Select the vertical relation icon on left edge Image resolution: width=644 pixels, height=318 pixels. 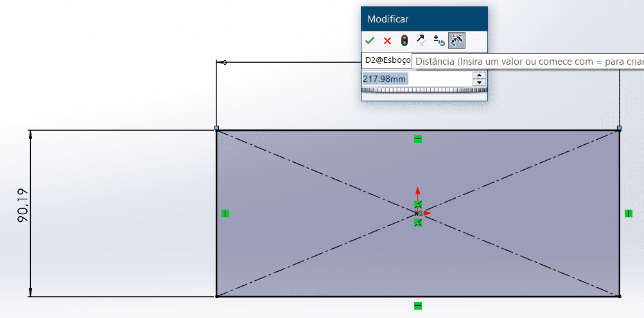225,213
